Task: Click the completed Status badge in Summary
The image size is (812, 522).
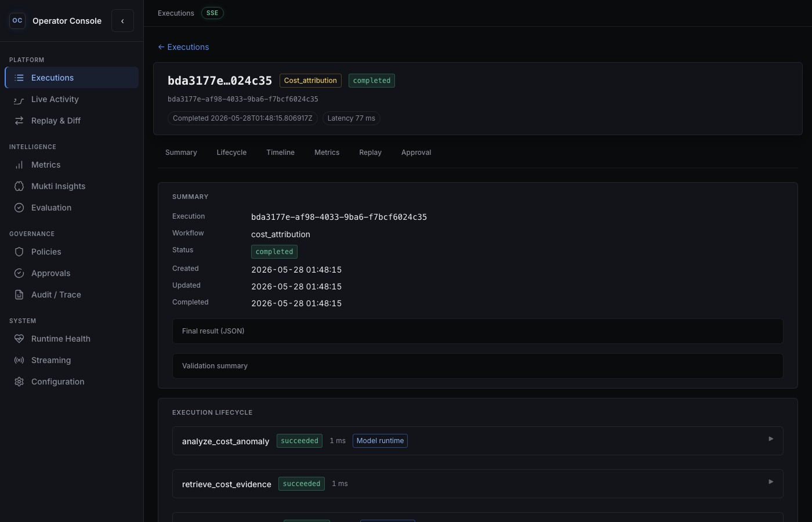Action: point(274,252)
